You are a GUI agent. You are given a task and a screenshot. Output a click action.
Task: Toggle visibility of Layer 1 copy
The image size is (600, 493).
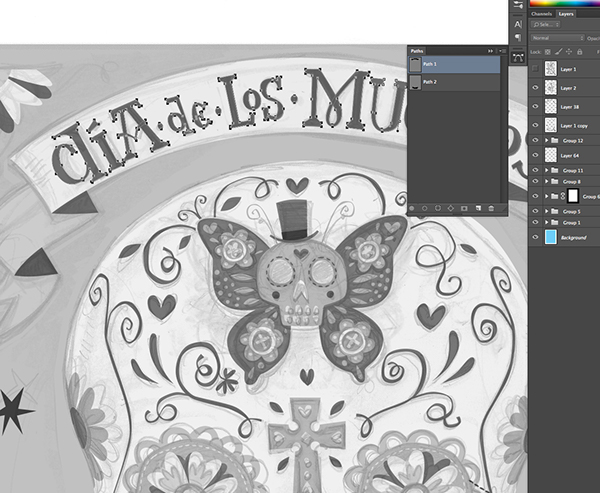pos(535,125)
